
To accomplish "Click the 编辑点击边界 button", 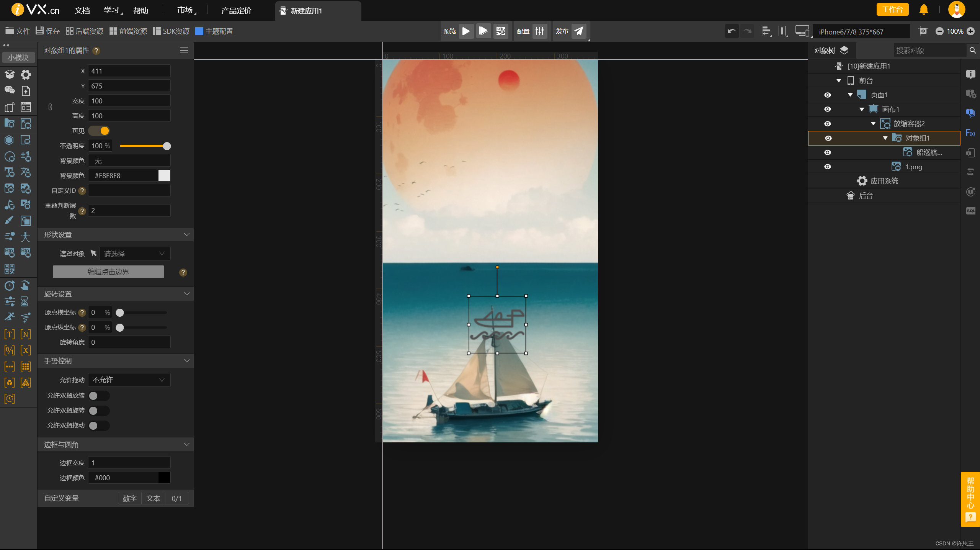I will click(108, 272).
